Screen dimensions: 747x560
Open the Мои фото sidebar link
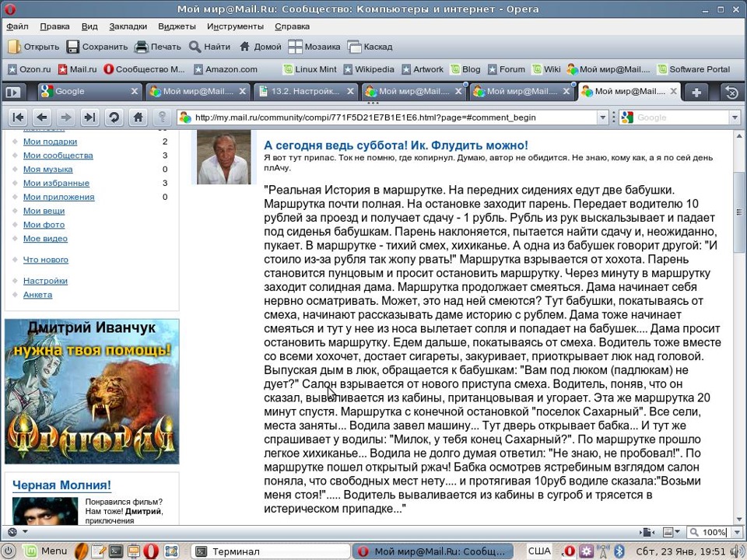point(44,224)
